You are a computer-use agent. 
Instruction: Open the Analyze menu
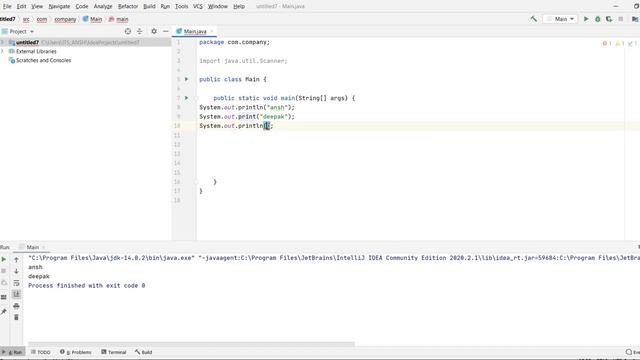coord(103,6)
